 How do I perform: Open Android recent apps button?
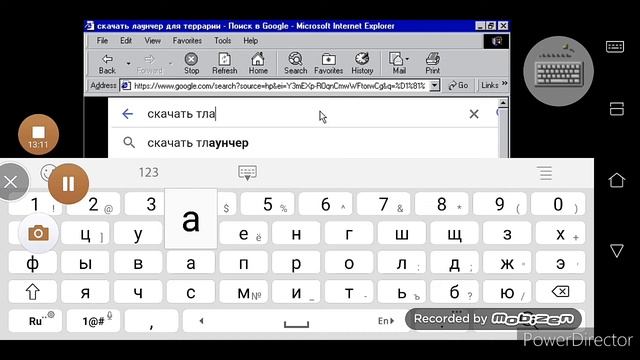[616, 109]
